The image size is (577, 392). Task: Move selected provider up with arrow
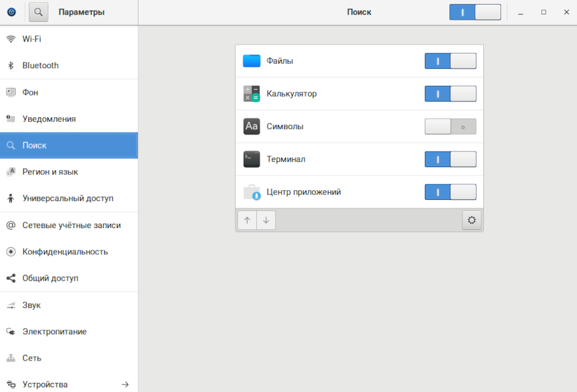click(247, 220)
